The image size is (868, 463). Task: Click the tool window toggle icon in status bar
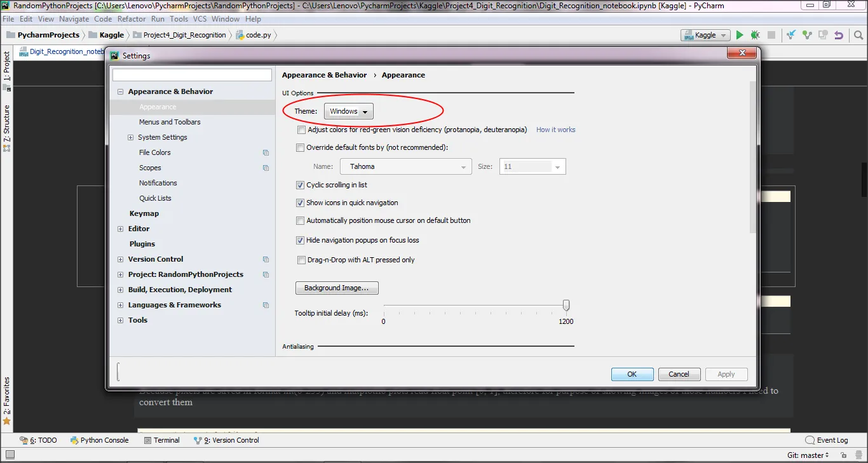point(9,455)
